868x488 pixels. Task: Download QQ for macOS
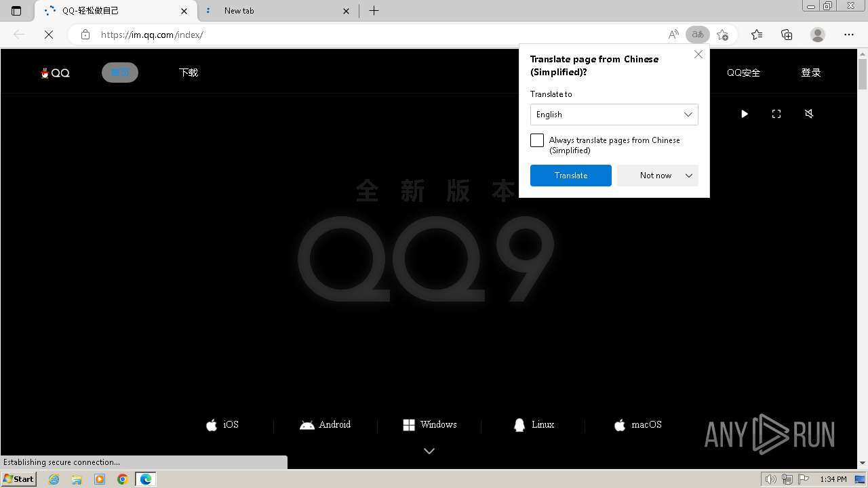coord(637,425)
